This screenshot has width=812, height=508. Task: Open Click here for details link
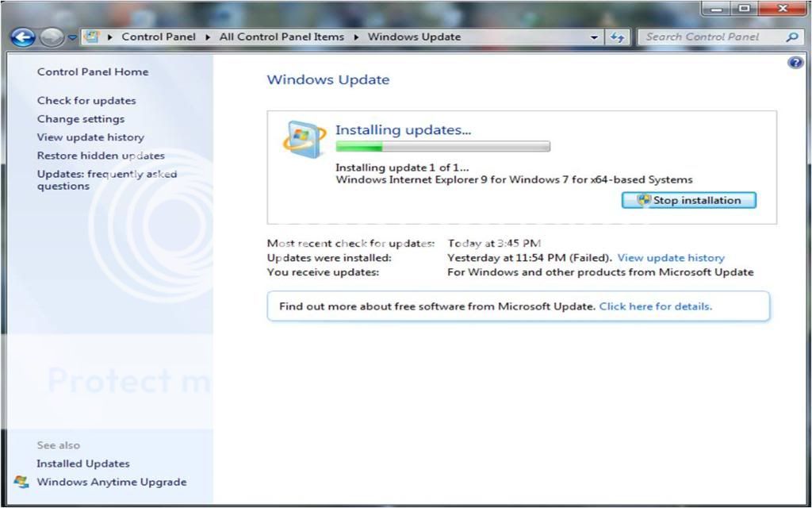(x=655, y=306)
